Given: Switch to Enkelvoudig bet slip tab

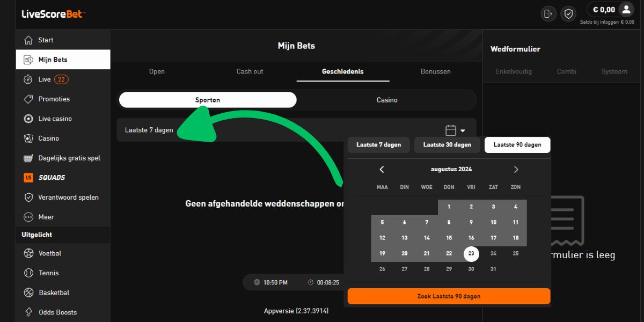Looking at the screenshot, I should 514,71.
